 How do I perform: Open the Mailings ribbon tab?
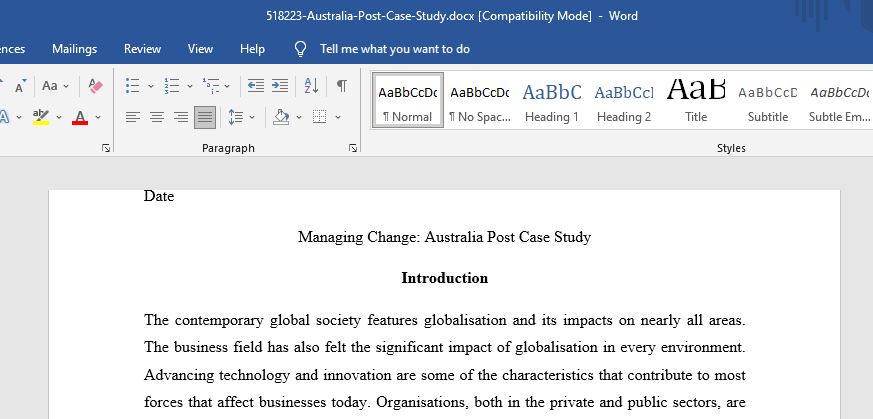click(x=75, y=49)
